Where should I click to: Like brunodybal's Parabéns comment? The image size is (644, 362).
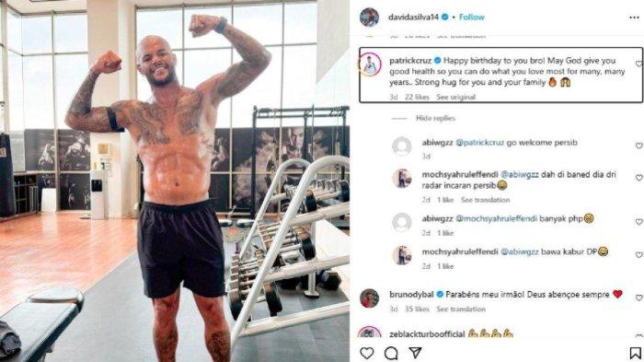click(x=639, y=298)
